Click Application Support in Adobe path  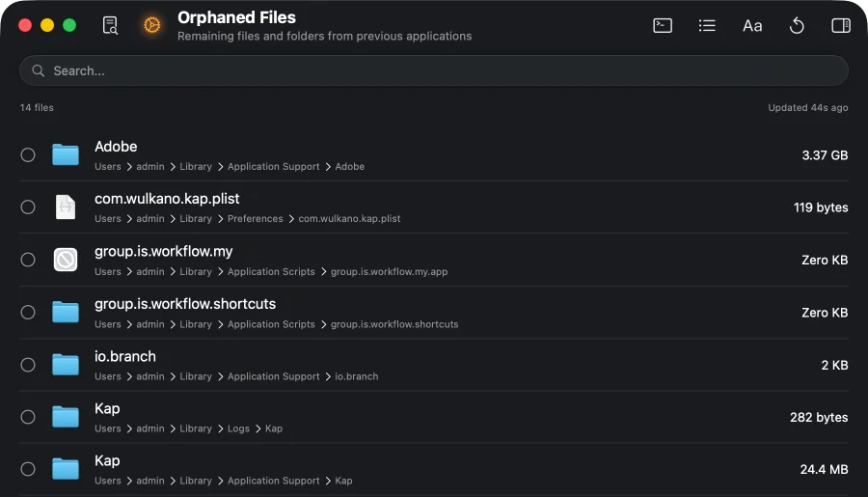(274, 166)
